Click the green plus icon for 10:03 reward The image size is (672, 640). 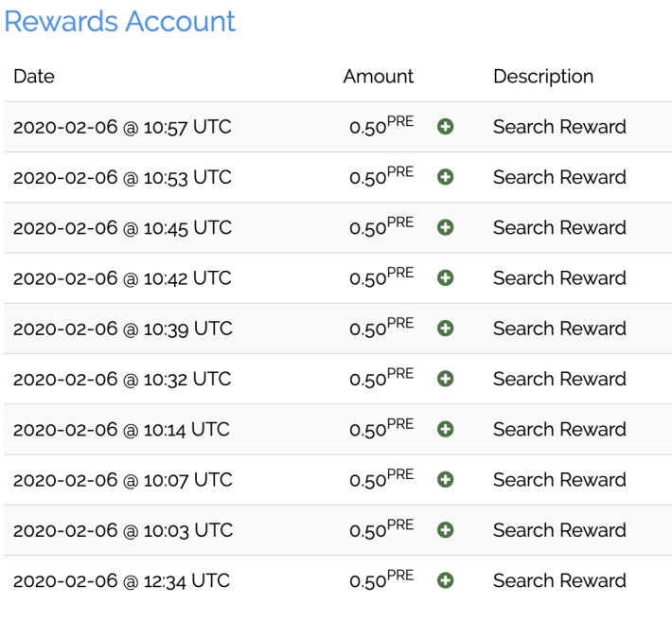pyautogui.click(x=445, y=530)
